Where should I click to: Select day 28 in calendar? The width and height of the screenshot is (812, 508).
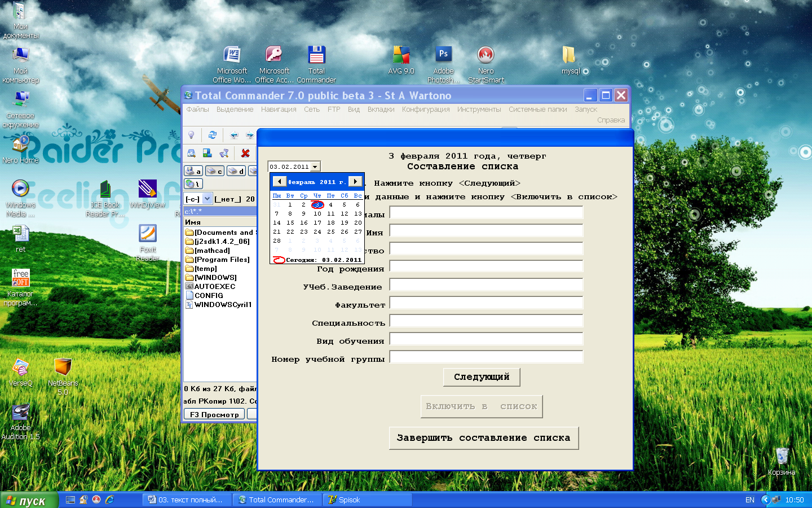pyautogui.click(x=277, y=241)
